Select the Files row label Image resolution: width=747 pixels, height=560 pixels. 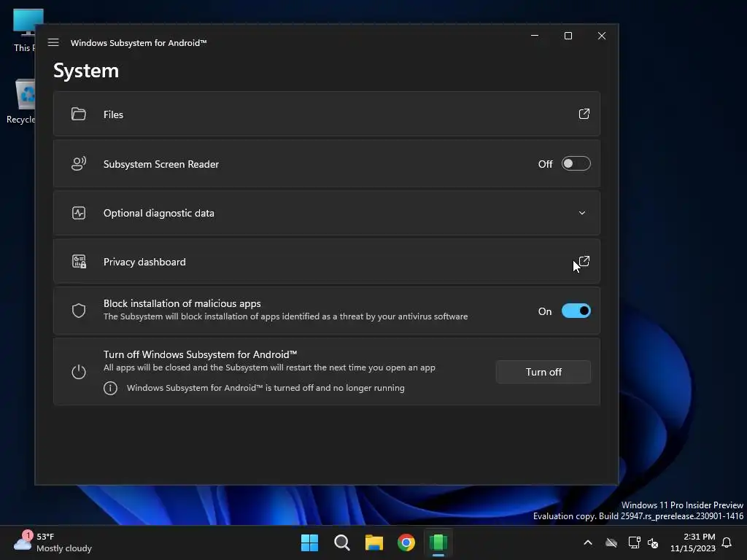pos(113,114)
